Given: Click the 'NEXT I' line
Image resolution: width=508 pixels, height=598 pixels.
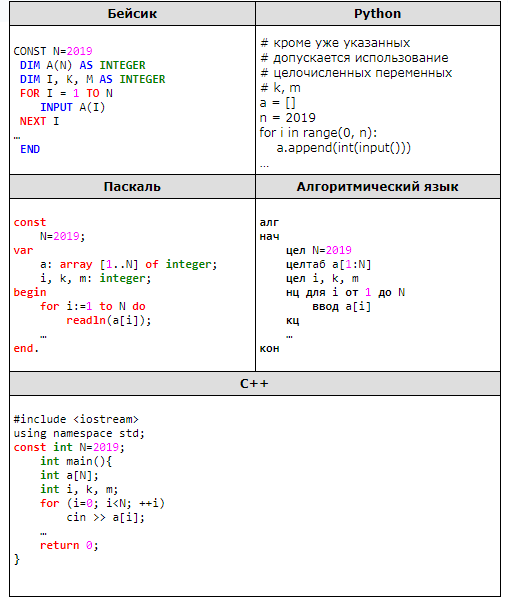Looking at the screenshot, I should coord(39,121).
